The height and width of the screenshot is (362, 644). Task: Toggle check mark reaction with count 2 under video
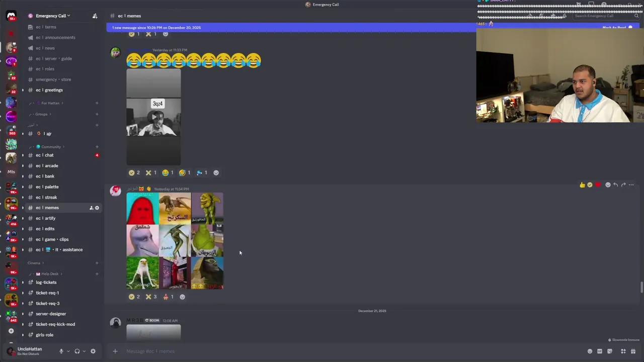[x=134, y=172]
